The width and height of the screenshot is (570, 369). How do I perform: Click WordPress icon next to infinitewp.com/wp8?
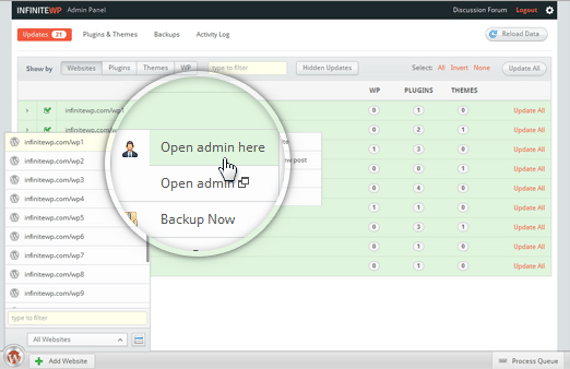click(x=15, y=274)
